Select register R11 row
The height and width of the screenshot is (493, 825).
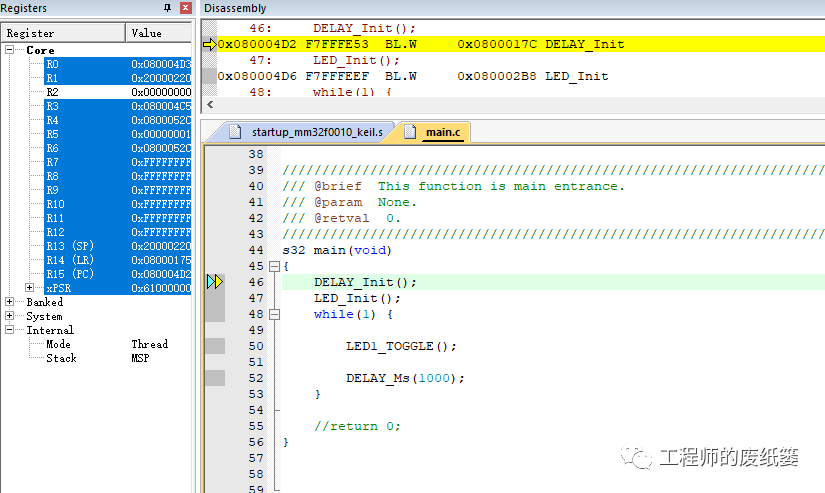point(117,218)
